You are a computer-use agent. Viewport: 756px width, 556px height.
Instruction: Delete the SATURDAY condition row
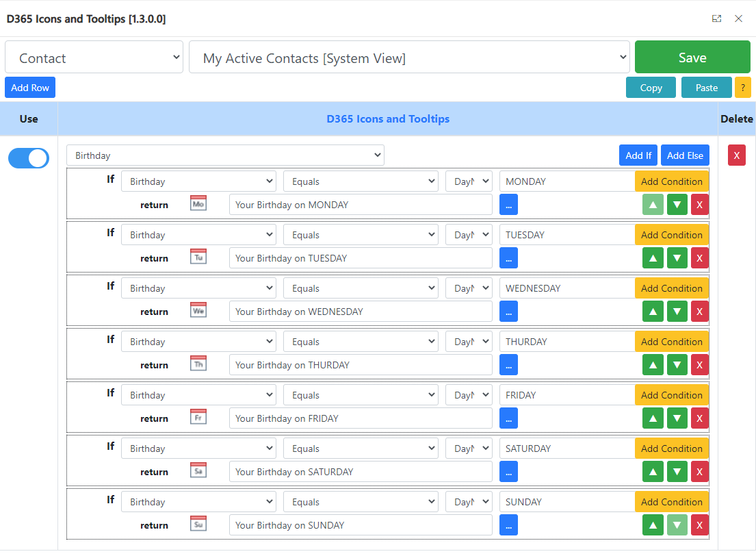699,472
